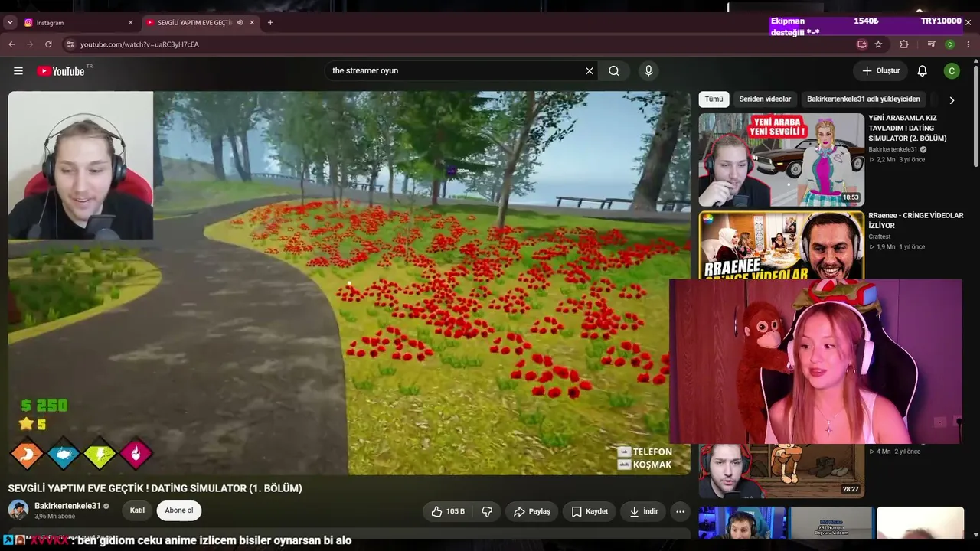Start voice search with the microphone
The image size is (980, 551).
coord(648,71)
